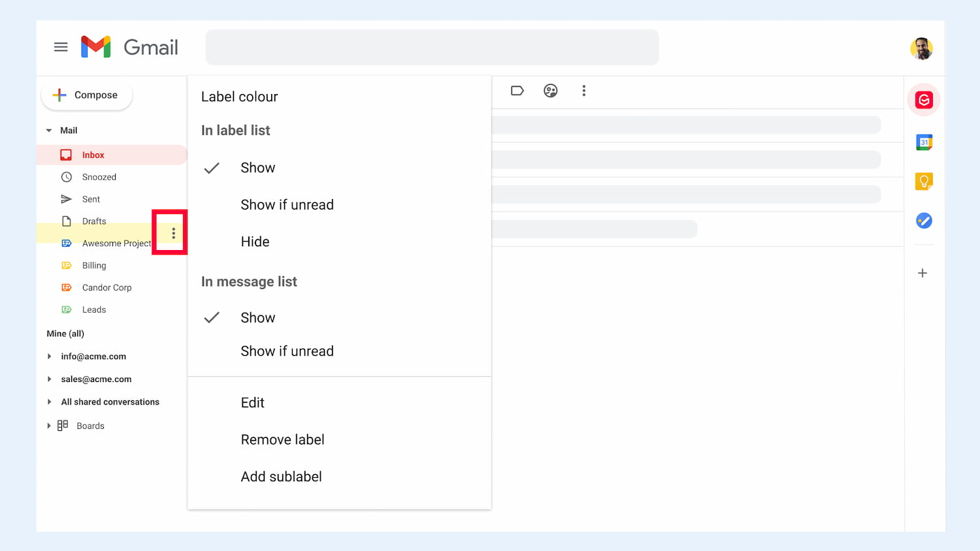This screenshot has width=980, height=551.
Task: Click the Compose button
Action: (x=86, y=95)
